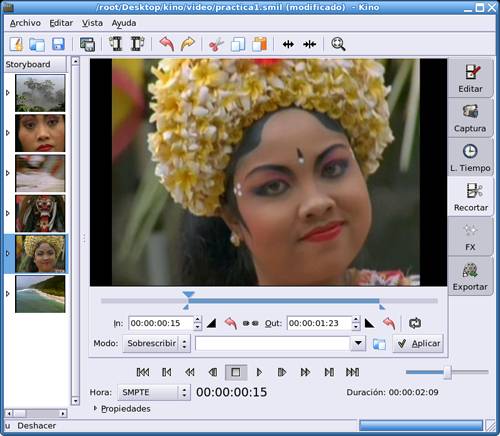Click the scissors cut icon in toolbar
Viewport: 500px width, 436px height.
[216, 44]
